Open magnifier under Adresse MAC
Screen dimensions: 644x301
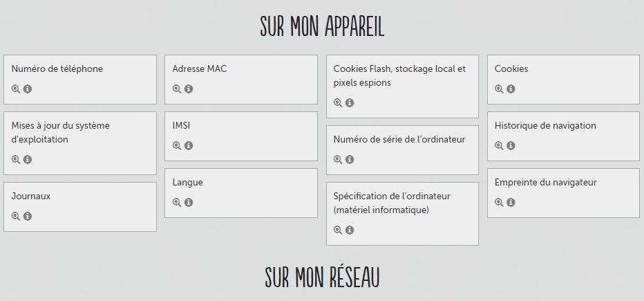coord(177,89)
